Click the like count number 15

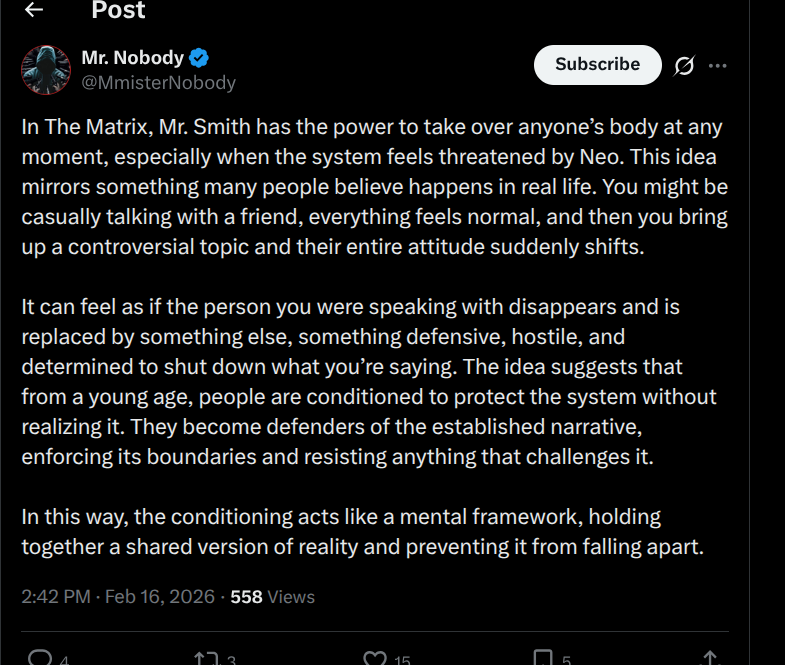402,659
